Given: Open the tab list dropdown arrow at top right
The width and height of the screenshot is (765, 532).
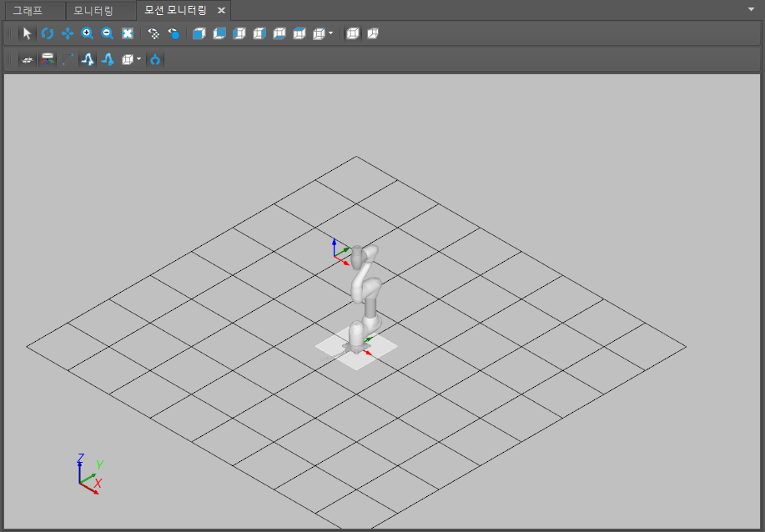Looking at the screenshot, I should coord(752,8).
